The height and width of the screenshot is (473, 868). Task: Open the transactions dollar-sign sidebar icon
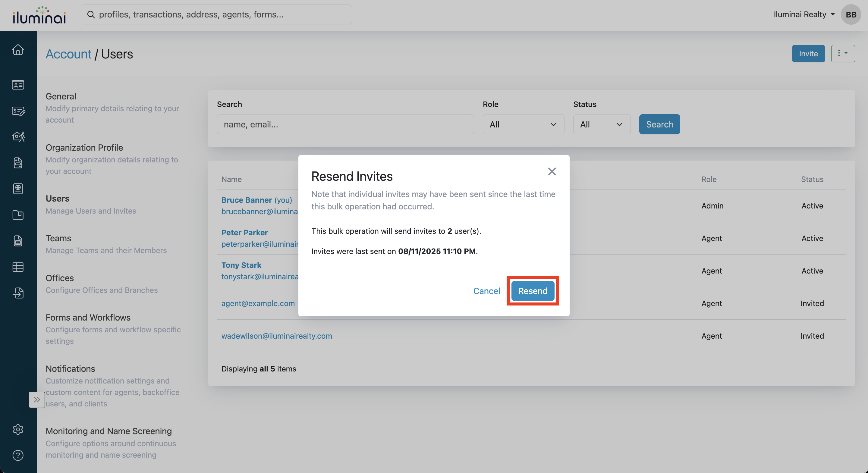pyautogui.click(x=18, y=111)
